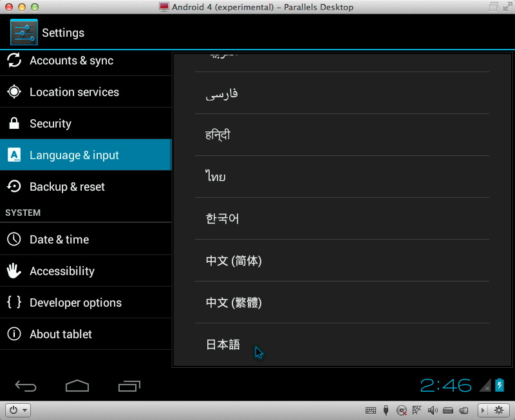Image resolution: width=515 pixels, height=420 pixels.
Task: Tap the Android Home navigation button
Action: coord(77,385)
